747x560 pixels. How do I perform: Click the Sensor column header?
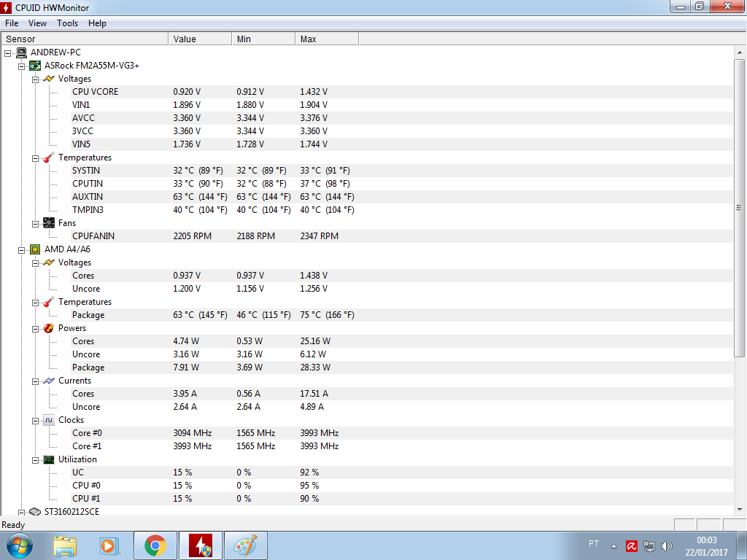point(85,39)
